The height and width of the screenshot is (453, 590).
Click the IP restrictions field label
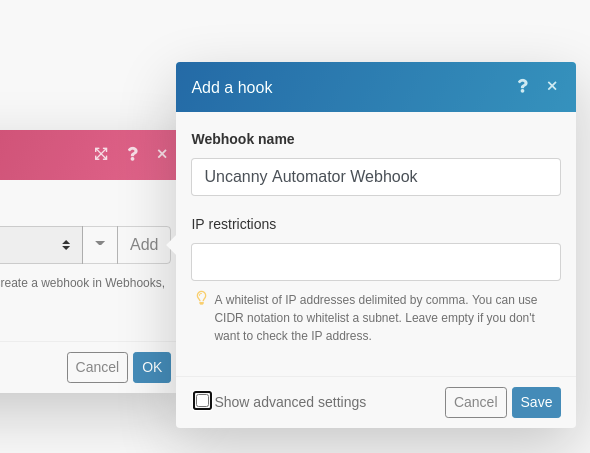(234, 224)
